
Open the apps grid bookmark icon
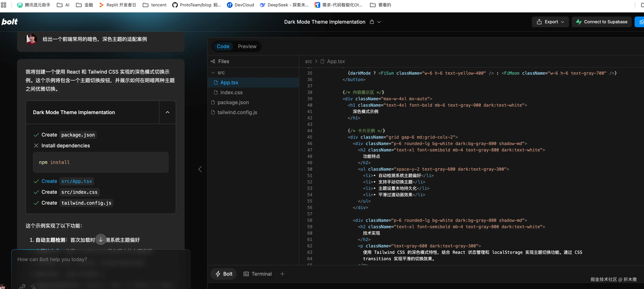point(4,5)
